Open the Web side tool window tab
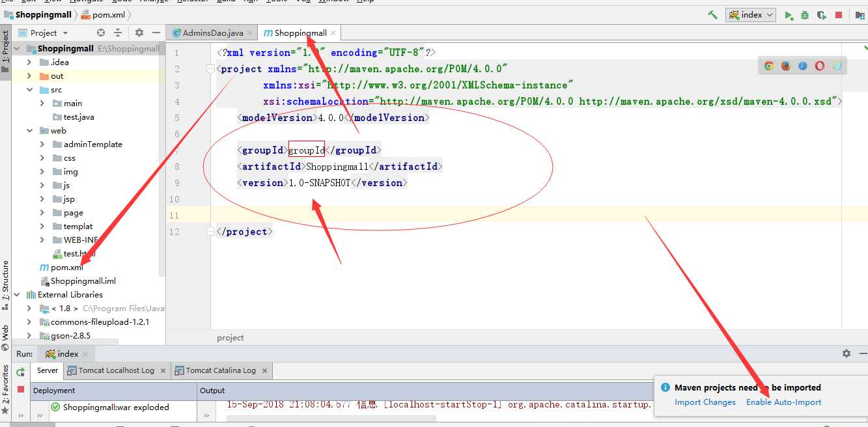Viewport: 868px width, 427px height. point(6,337)
